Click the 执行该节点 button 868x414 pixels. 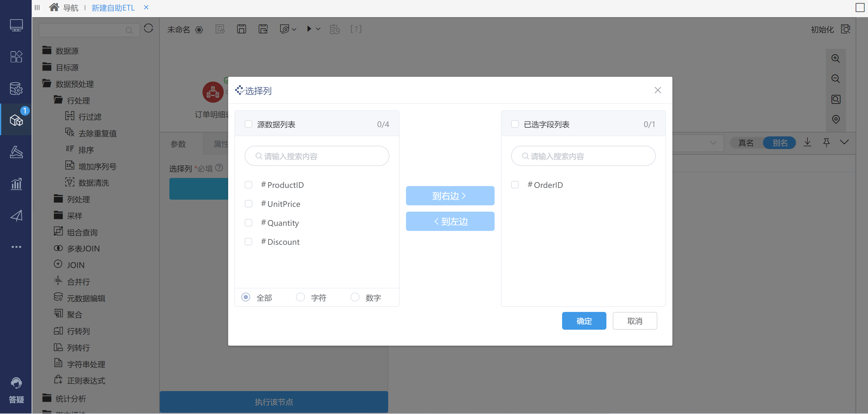pos(274,402)
